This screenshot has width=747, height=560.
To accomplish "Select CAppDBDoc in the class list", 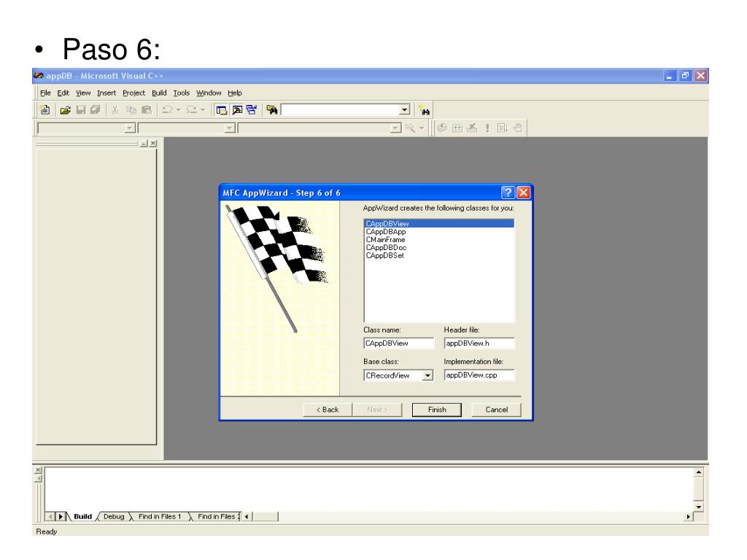I will click(439, 248).
